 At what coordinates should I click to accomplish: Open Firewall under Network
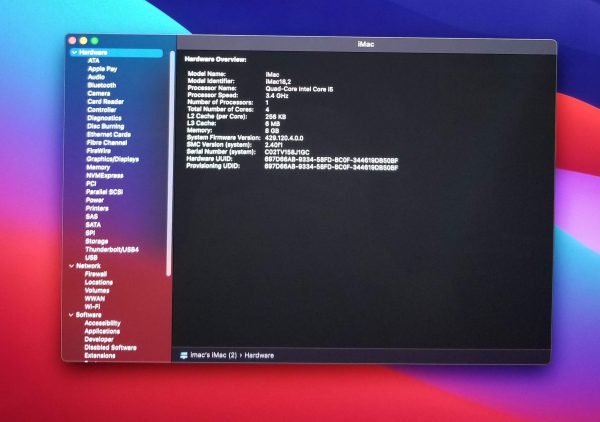click(x=98, y=274)
